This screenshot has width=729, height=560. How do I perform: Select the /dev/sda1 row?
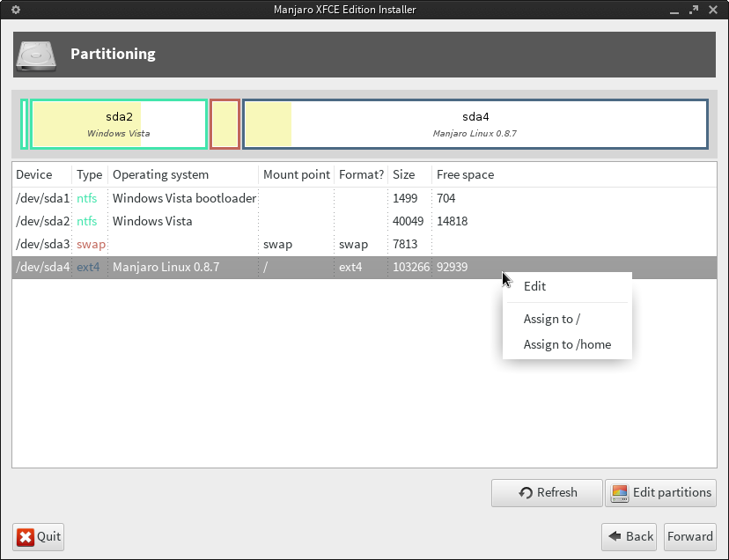(x=364, y=198)
